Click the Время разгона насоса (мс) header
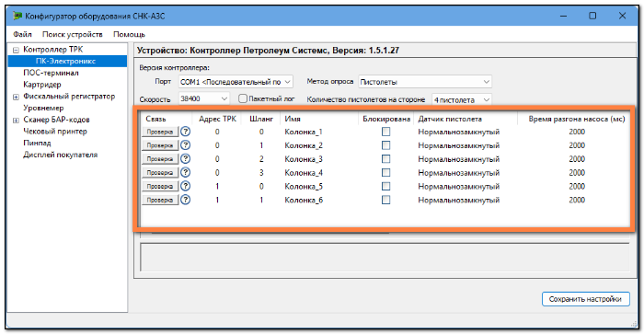This screenshot has height=334, width=644. point(577,119)
